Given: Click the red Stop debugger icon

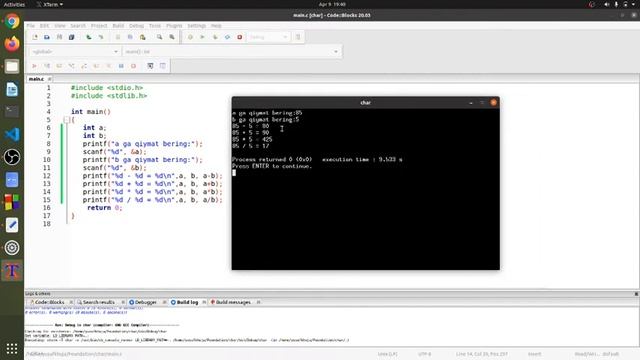Looking at the screenshot, I should [133, 66].
